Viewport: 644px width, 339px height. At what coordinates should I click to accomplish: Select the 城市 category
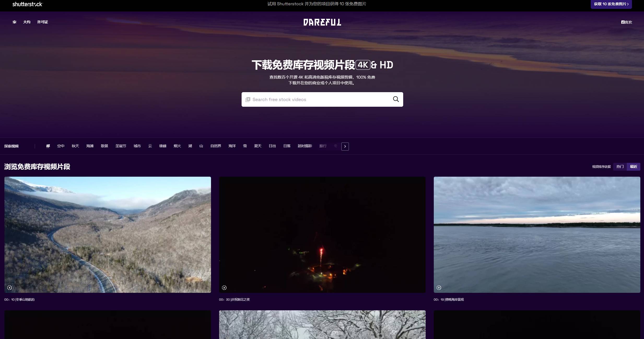137,146
